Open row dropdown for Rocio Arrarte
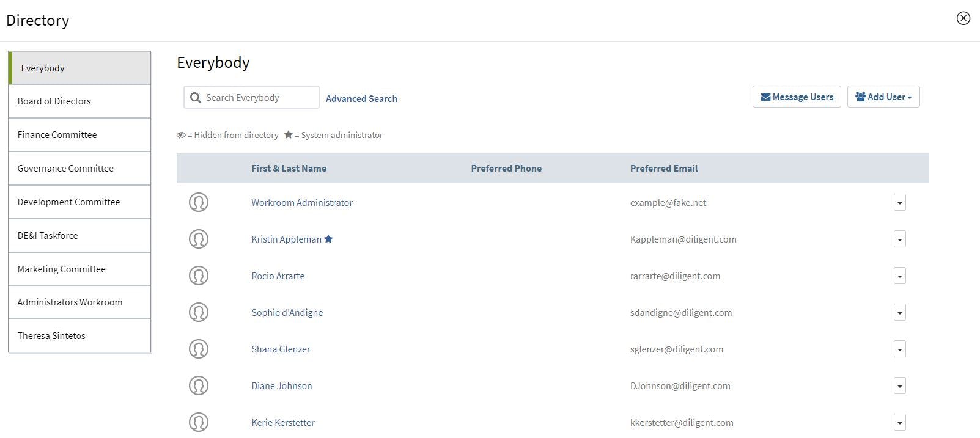 [x=899, y=276]
